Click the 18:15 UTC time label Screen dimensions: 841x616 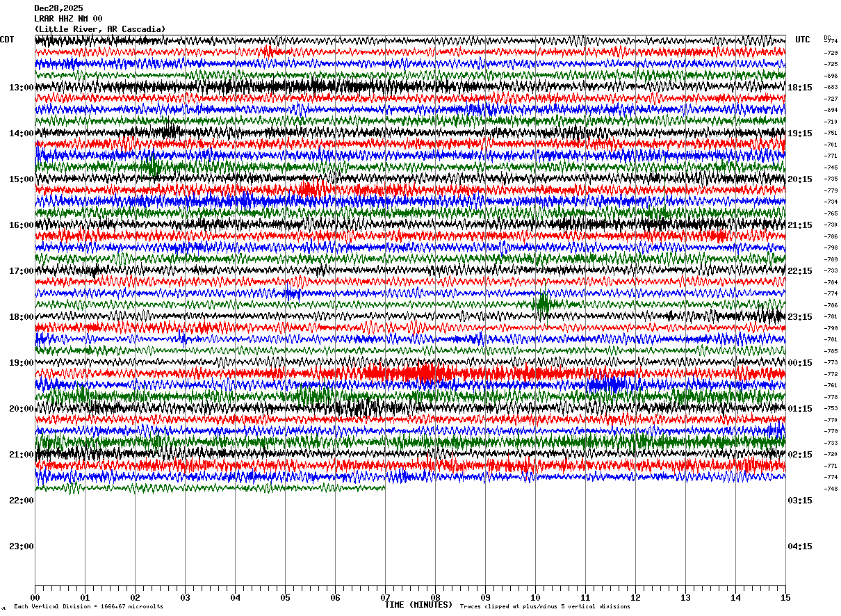pyautogui.click(x=800, y=88)
